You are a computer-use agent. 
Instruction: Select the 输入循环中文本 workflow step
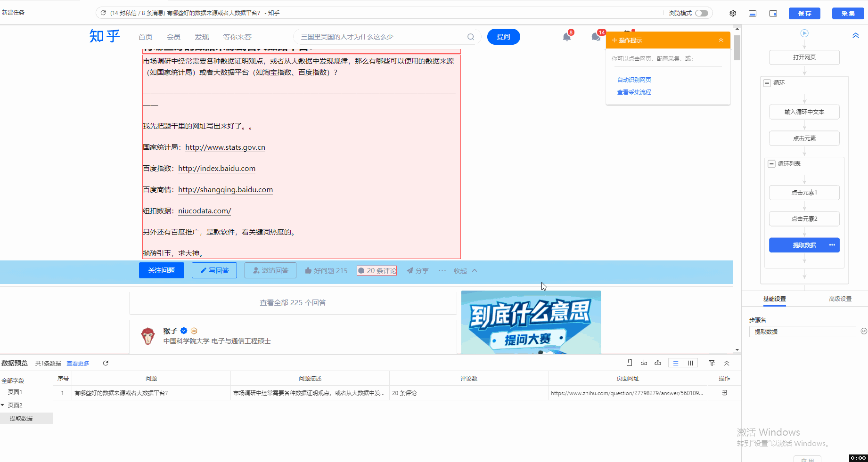point(804,112)
